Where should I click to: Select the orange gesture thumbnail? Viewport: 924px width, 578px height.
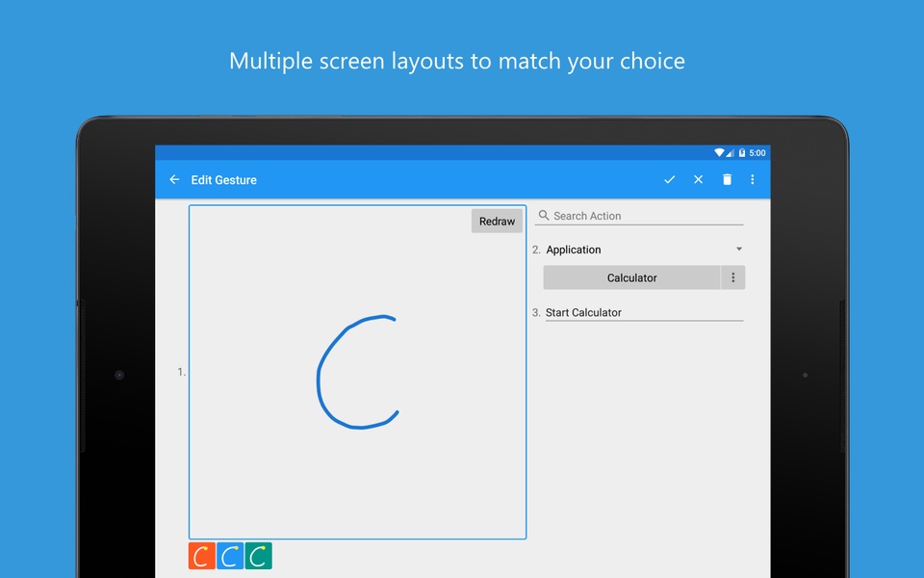[x=202, y=556]
